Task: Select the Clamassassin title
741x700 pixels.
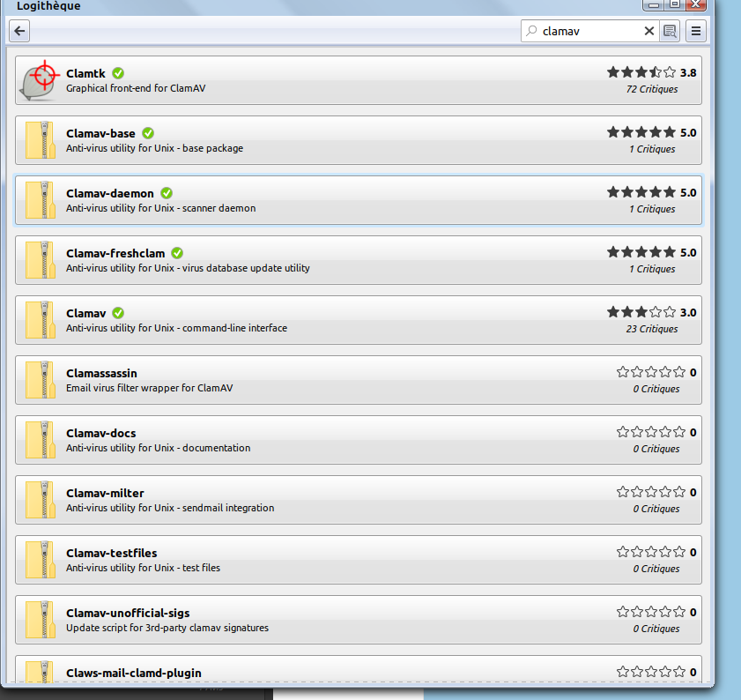Action: (101, 373)
